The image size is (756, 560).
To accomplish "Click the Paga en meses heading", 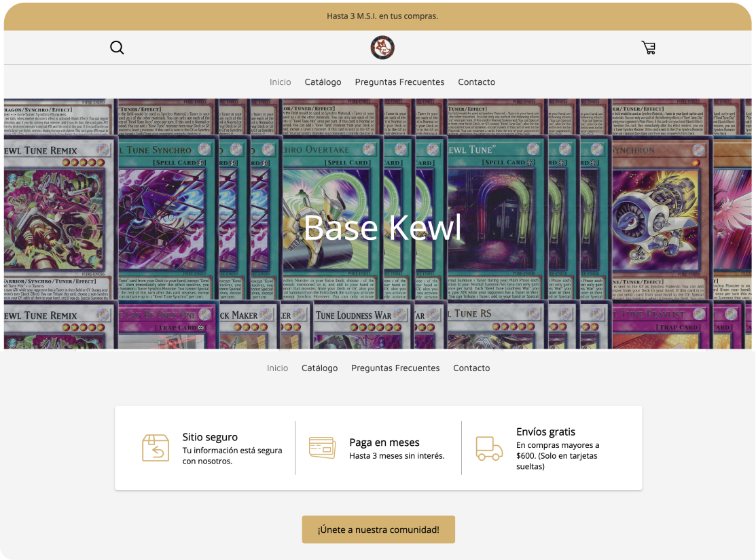I will click(x=384, y=442).
